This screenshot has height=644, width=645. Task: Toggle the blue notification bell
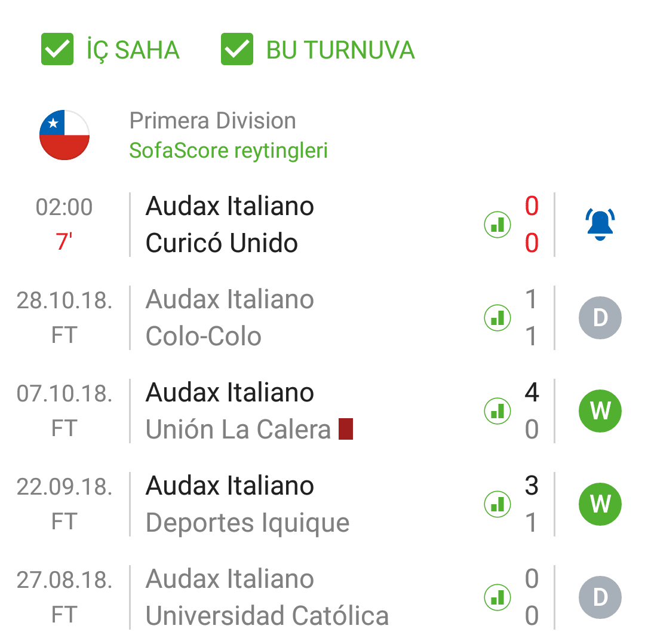600,224
